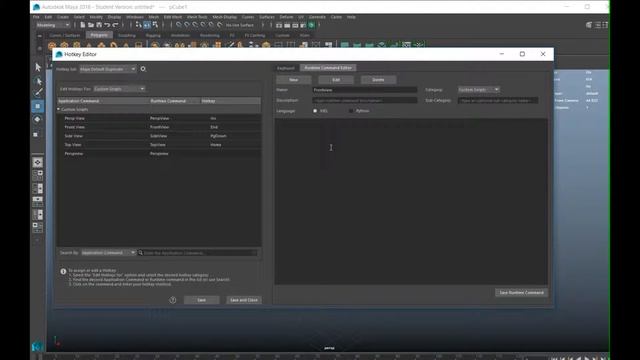The image size is (640, 360).
Task: Click inside the runtime command script area
Action: click(411, 201)
